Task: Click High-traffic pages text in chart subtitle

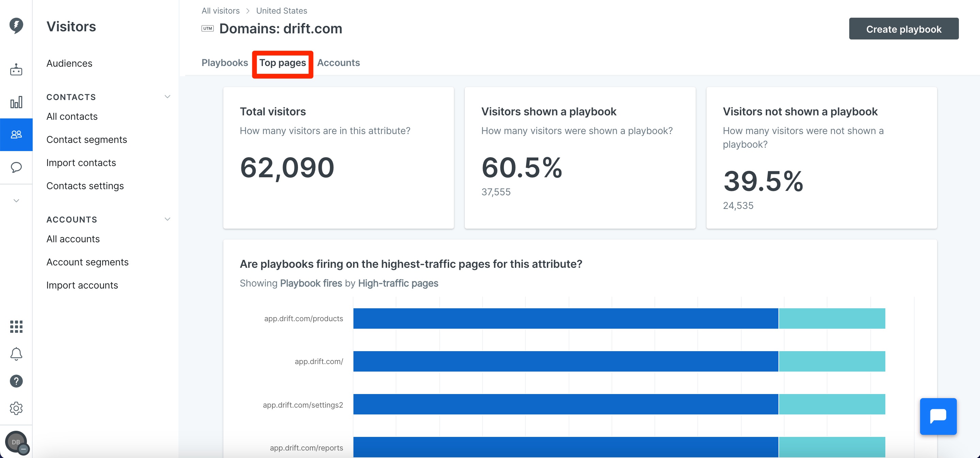Action: pos(398,283)
